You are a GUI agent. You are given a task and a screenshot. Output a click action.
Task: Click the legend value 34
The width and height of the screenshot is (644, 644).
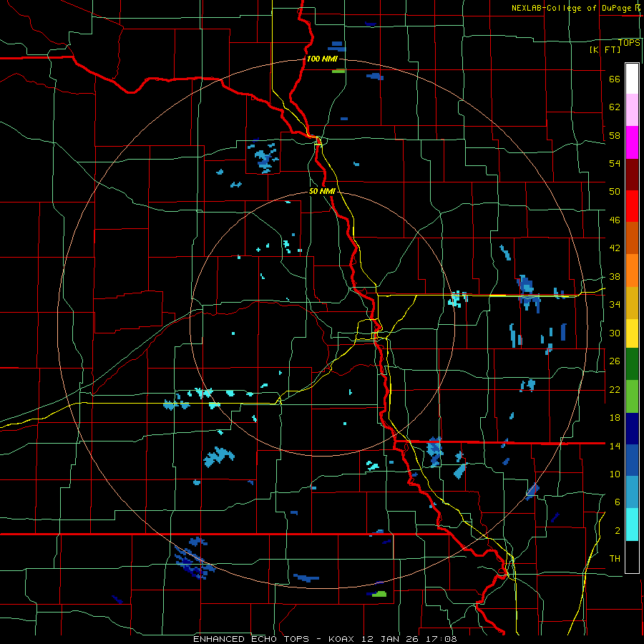coord(615,305)
